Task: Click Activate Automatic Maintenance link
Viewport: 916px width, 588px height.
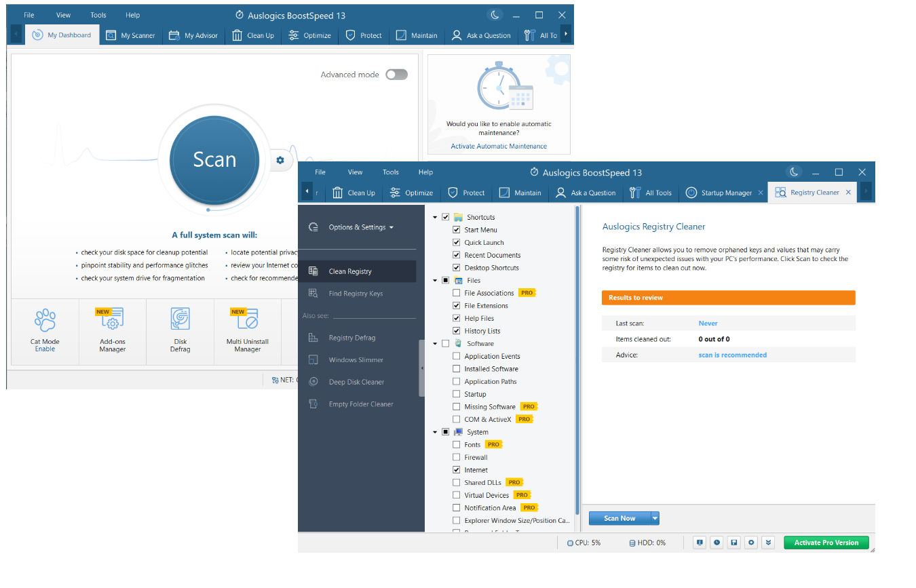Action: (499, 146)
